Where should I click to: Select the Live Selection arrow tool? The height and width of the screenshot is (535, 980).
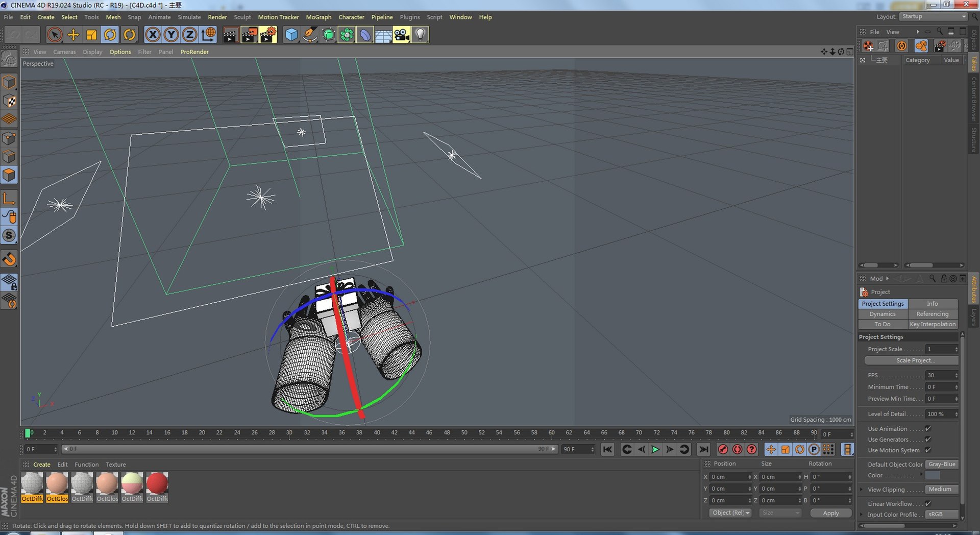click(54, 35)
